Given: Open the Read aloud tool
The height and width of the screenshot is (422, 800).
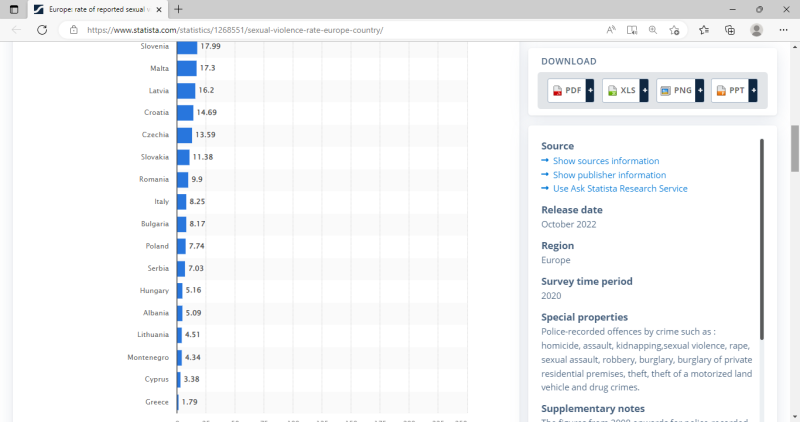Looking at the screenshot, I should pos(611,30).
